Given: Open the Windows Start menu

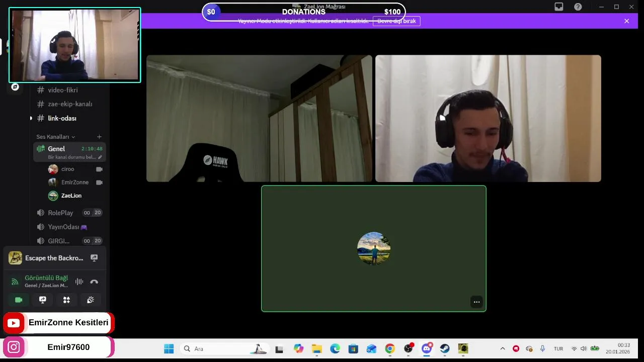Looking at the screenshot, I should point(169,348).
